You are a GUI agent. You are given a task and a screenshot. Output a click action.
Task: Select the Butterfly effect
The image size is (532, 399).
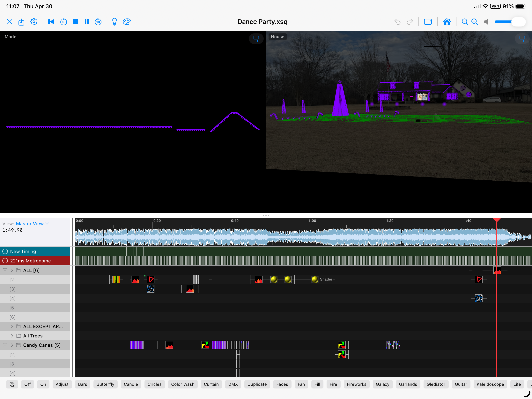pyautogui.click(x=105, y=384)
